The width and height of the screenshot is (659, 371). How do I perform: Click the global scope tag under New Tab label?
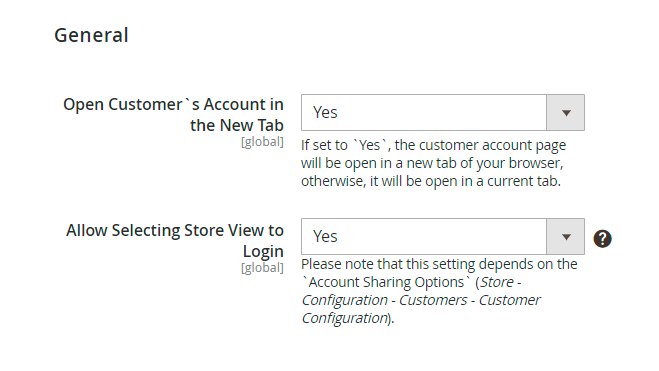tap(262, 142)
